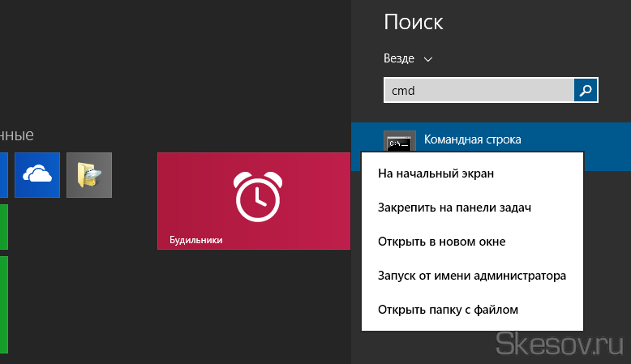This screenshot has height=364, width=631.
Task: Select the small green tile at left edge
Action: click(4, 226)
